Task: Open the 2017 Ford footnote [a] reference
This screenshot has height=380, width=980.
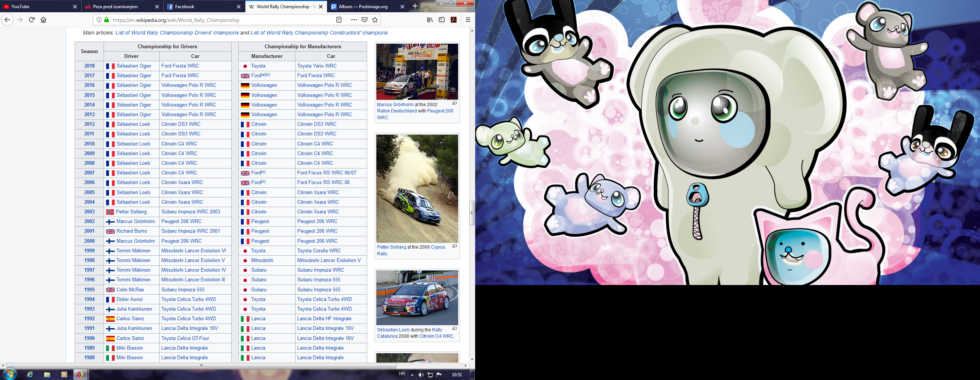Action: 263,75
